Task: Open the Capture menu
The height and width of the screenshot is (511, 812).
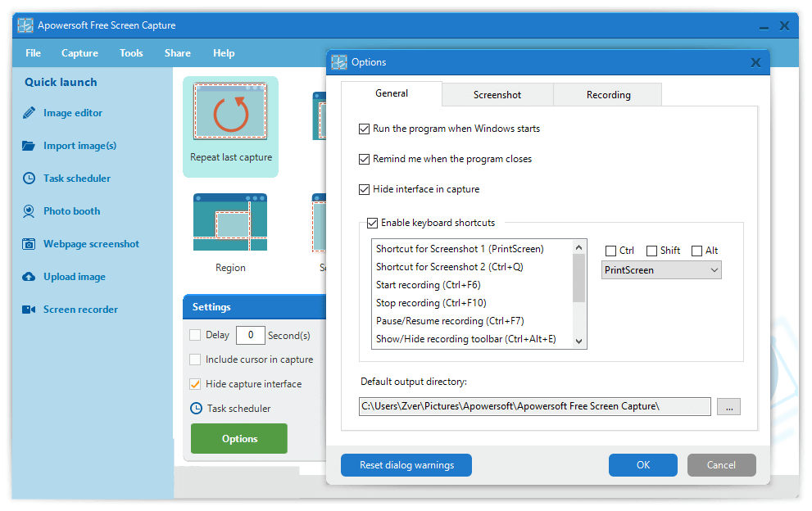Action: (x=79, y=53)
